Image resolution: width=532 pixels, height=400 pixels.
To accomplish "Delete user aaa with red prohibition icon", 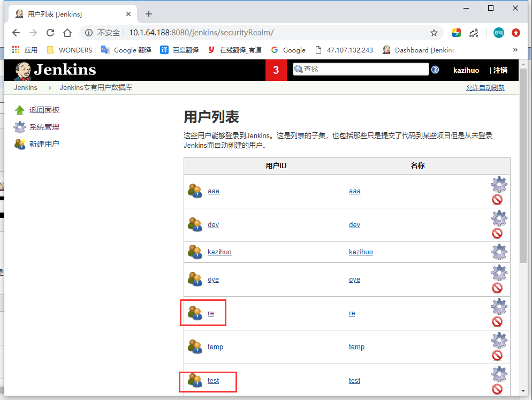I will point(497,200).
